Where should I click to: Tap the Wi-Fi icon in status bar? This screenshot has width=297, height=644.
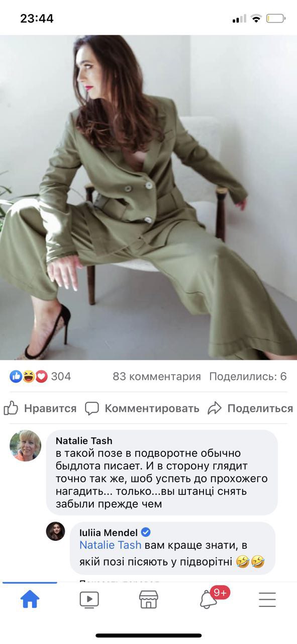pos(256,19)
